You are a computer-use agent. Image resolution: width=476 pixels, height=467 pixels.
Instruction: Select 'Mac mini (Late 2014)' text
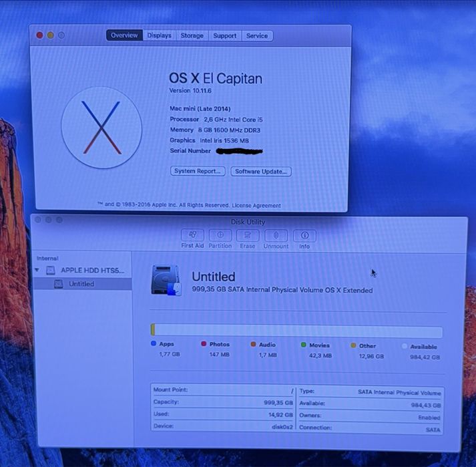200,109
